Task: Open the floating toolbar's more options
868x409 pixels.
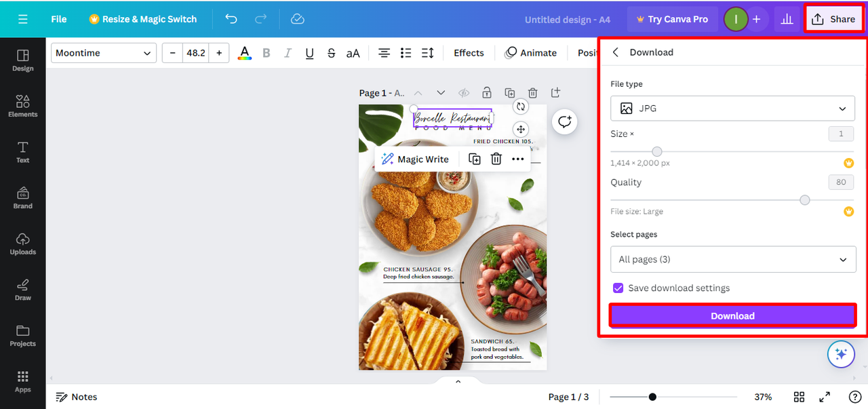Action: 518,159
